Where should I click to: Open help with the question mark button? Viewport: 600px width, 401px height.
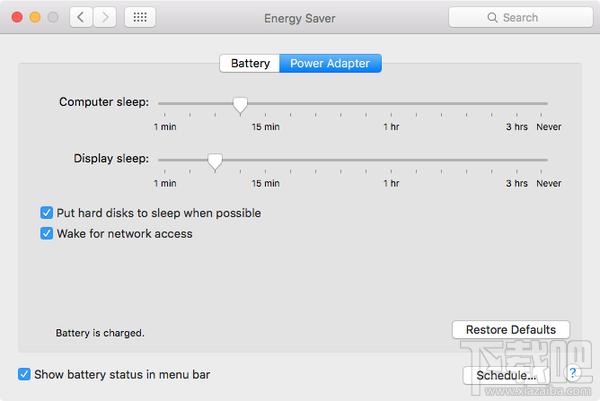(572, 373)
